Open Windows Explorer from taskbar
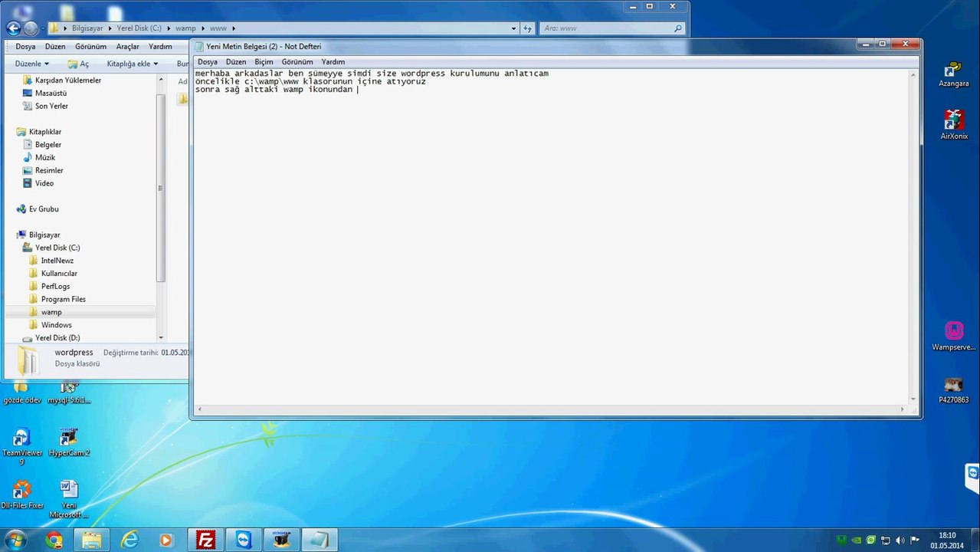This screenshot has height=552, width=980. (91, 540)
